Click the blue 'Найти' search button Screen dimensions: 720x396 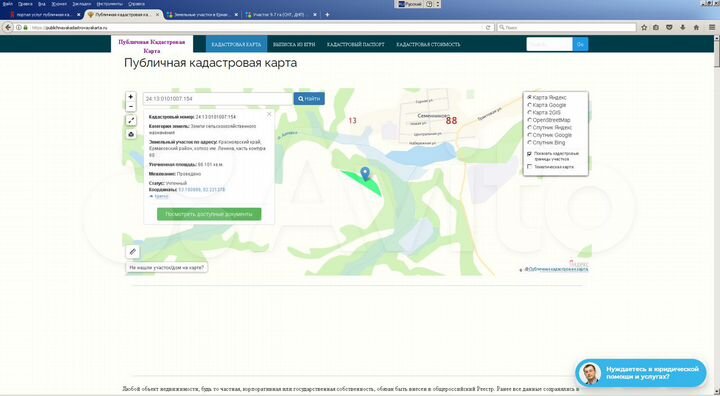tap(309, 99)
